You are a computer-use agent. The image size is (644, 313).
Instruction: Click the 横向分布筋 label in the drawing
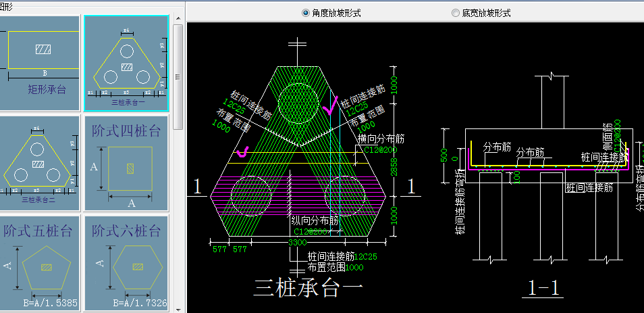(381, 139)
